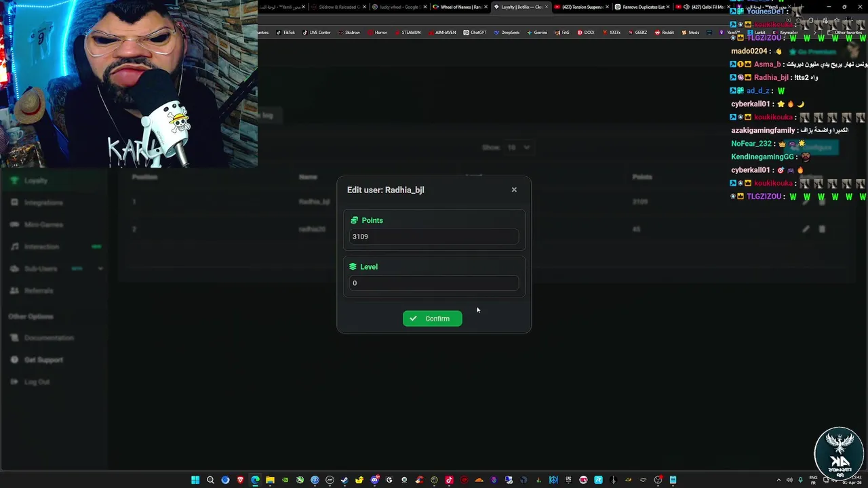
Task: Switch to lucky wheel Google tab
Action: (x=399, y=7)
